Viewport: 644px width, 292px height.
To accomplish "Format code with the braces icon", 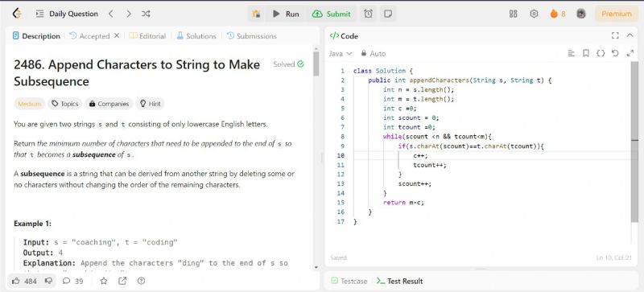I will [601, 53].
